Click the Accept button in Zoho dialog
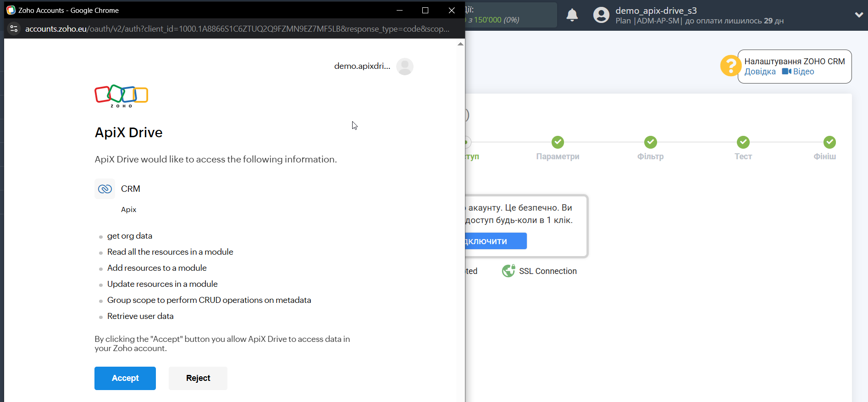 coord(125,378)
